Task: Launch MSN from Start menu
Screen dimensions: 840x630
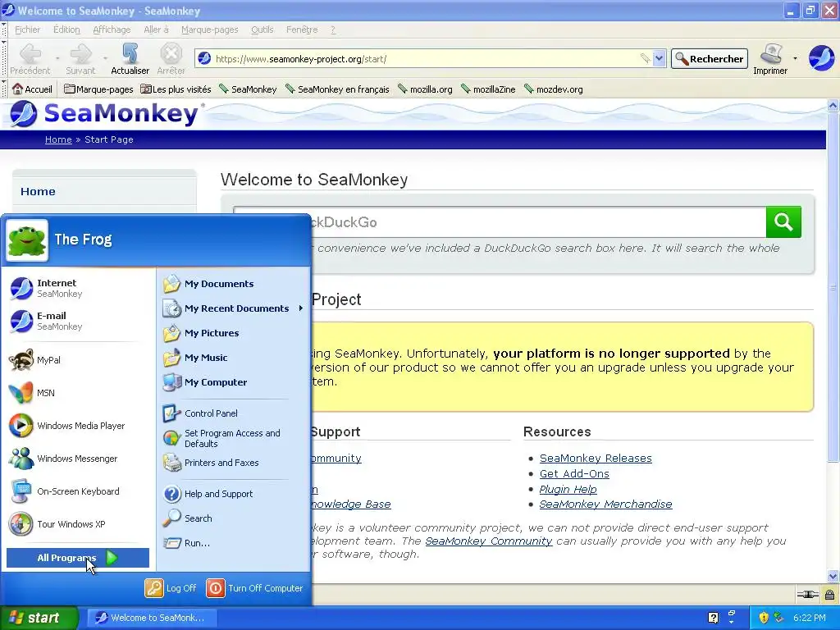Action: [x=79, y=393]
